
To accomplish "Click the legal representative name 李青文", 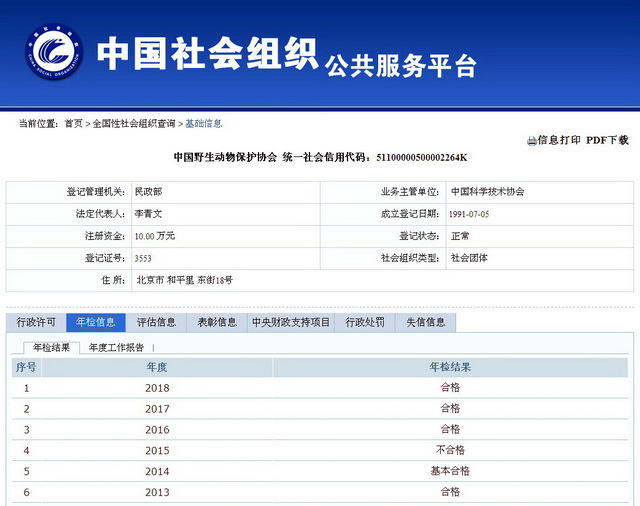I will [149, 214].
